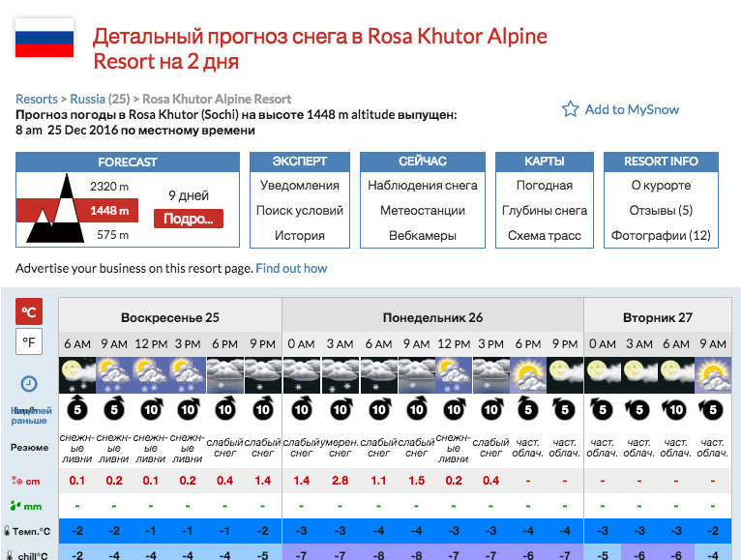Click the mountain elevation graphic
The image size is (741, 560).
[x=55, y=209]
